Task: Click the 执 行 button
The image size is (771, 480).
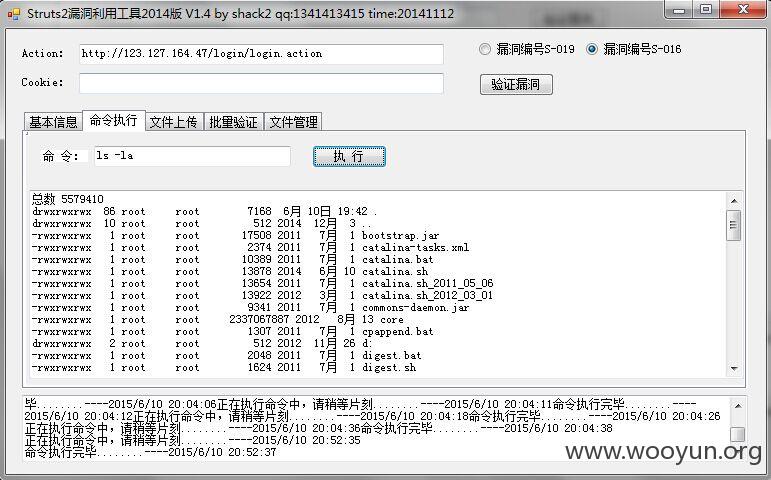Action: (349, 156)
